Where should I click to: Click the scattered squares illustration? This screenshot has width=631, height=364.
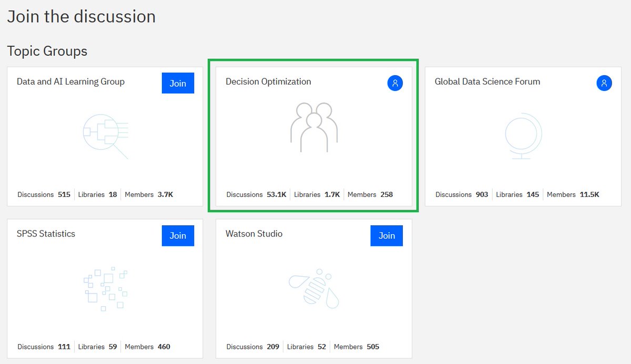(106, 289)
